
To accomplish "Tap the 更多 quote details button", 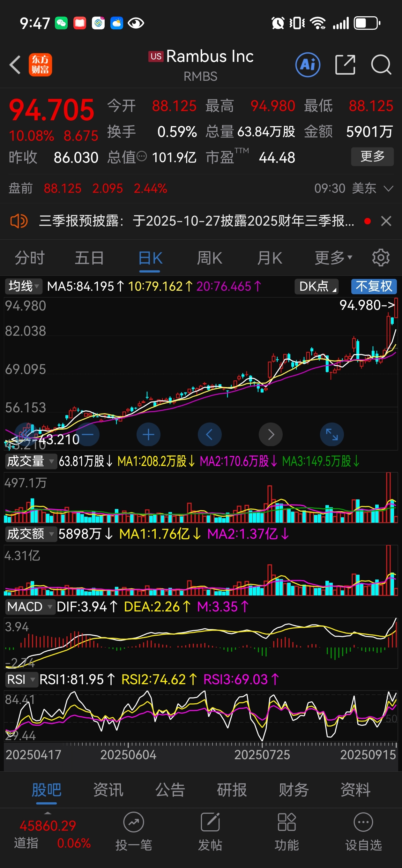I will 372,156.
